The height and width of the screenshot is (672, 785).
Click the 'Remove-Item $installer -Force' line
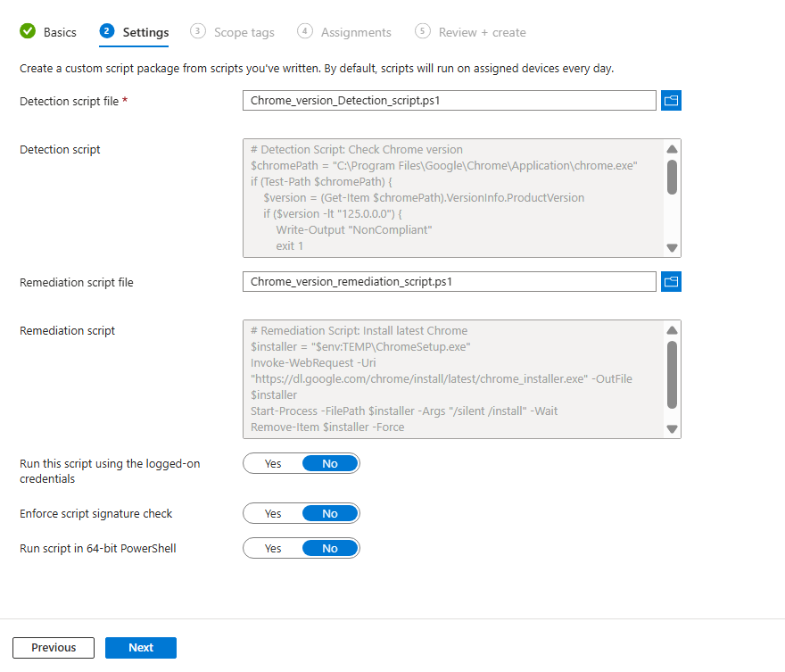(x=327, y=427)
